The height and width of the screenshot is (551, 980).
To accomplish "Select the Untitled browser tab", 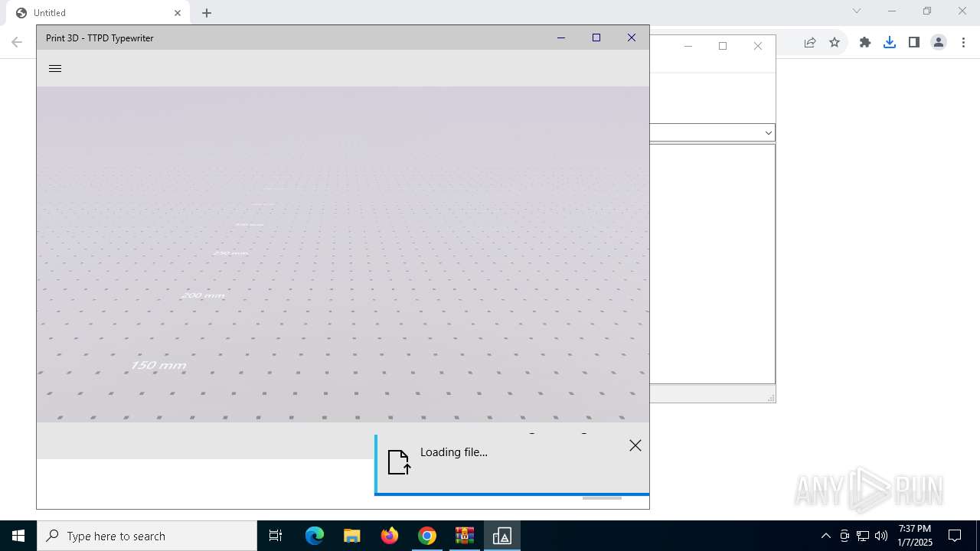I will point(98,13).
